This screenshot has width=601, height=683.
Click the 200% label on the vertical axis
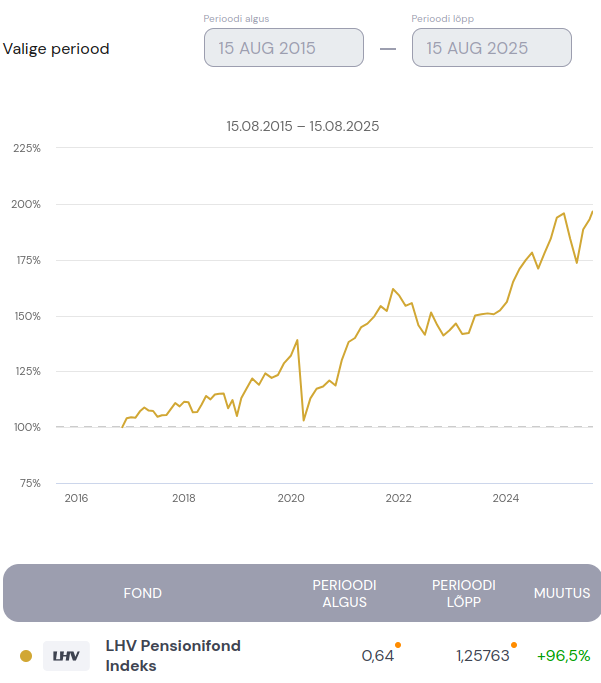26,204
